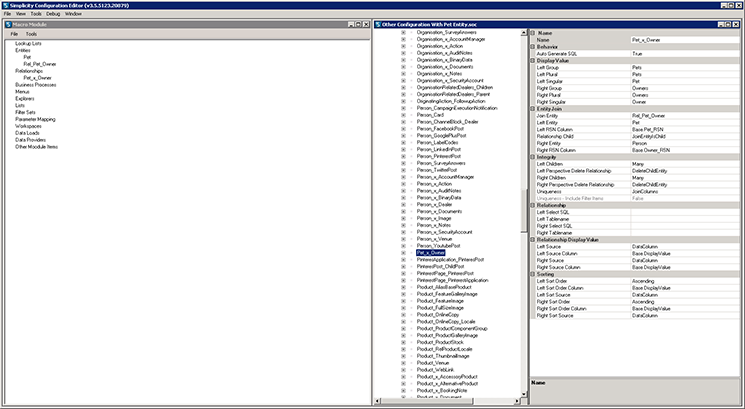The image size is (745, 409).
Task: Collapse the Integrity property category
Action: coord(533,157)
